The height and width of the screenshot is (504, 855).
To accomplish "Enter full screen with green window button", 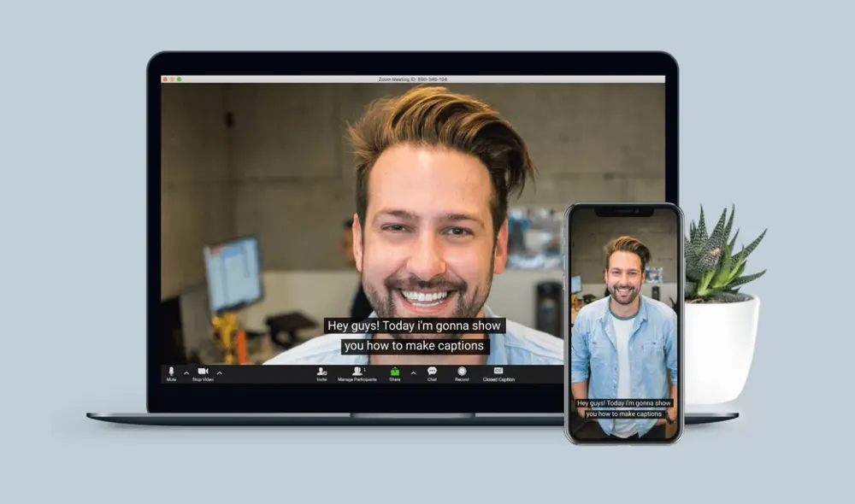I will click(x=179, y=79).
